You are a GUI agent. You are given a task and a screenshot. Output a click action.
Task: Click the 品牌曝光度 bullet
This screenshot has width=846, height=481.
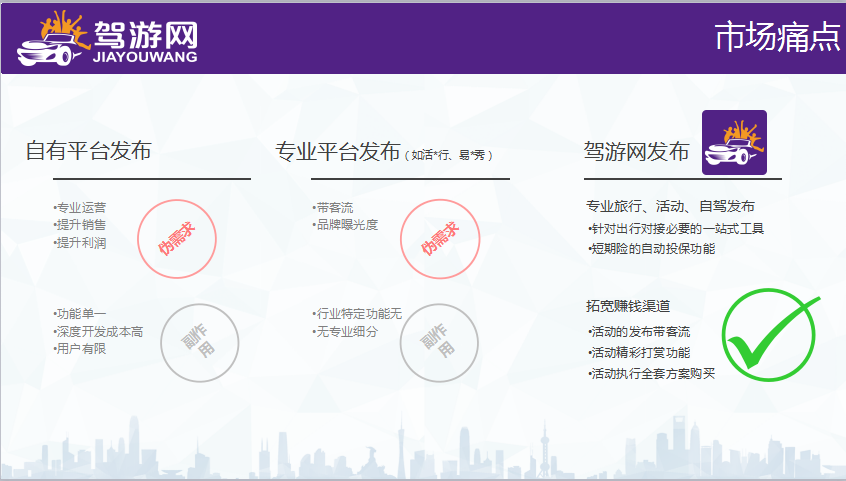point(345,225)
